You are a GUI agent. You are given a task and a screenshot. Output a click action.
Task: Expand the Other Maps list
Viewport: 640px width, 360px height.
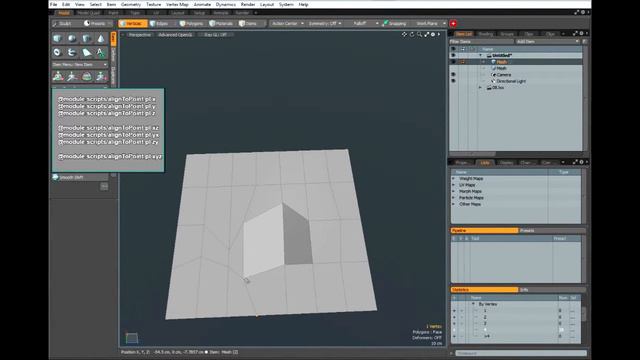click(453, 204)
